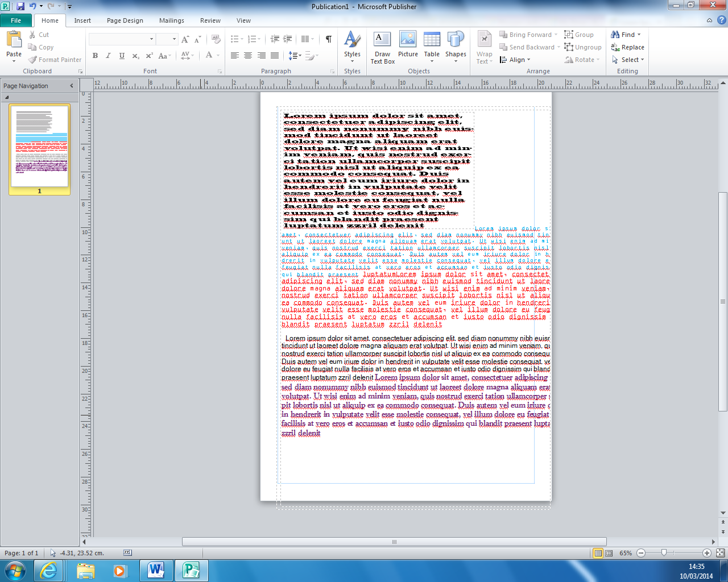Open the Rotate dropdown menu
Viewport: 728px width, 582px height.
pos(581,59)
